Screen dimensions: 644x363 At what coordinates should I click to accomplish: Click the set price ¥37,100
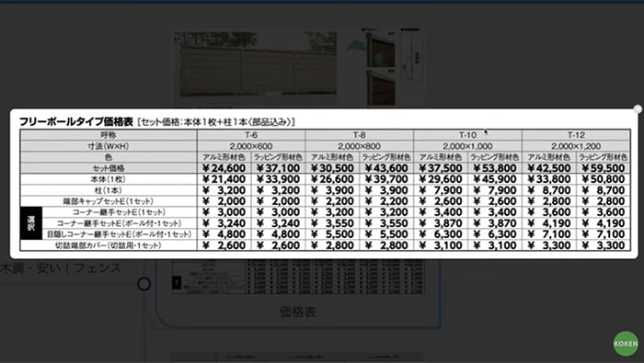coord(278,168)
